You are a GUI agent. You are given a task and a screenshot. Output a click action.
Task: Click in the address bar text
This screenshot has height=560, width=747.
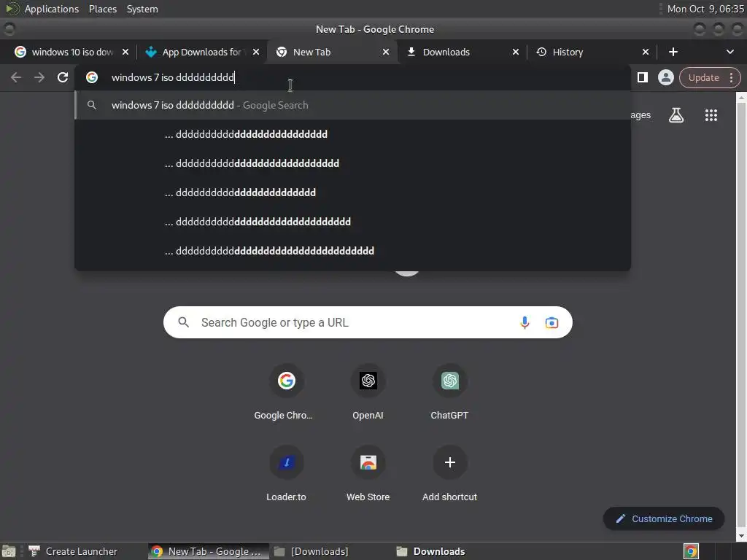[x=172, y=77]
